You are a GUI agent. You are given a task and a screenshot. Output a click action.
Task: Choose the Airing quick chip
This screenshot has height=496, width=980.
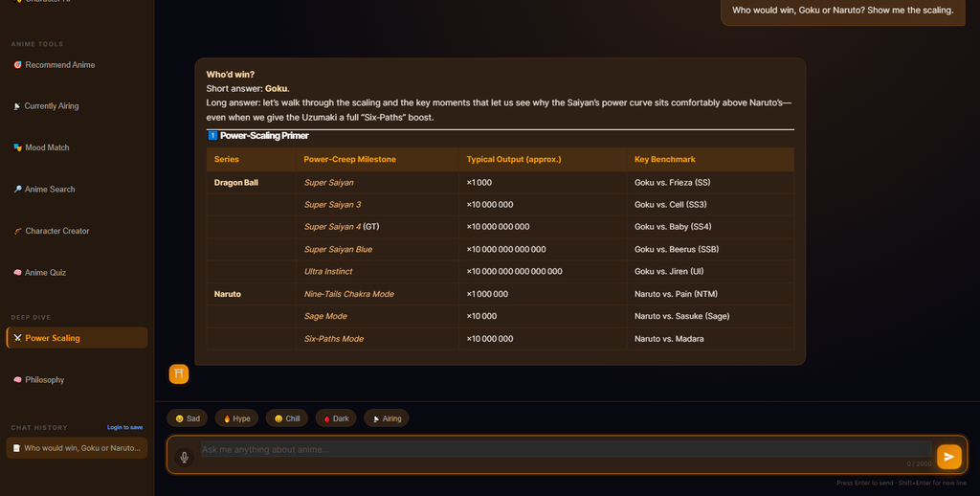click(x=387, y=418)
